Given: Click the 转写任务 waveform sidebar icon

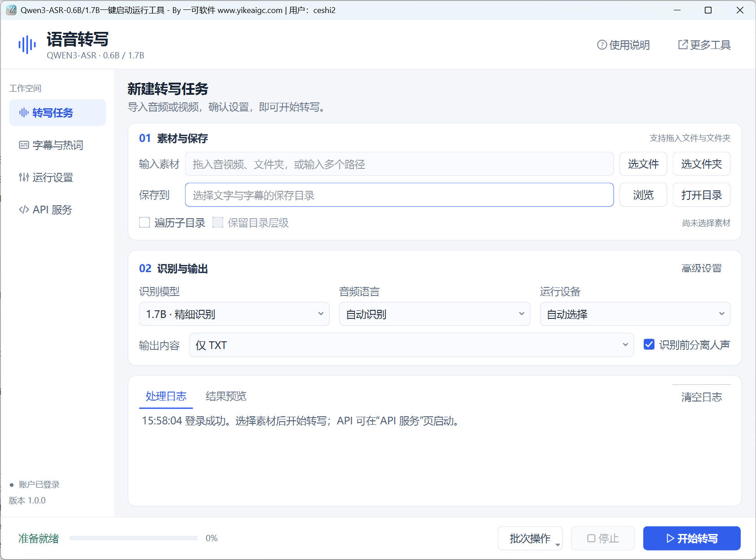Looking at the screenshot, I should point(24,112).
